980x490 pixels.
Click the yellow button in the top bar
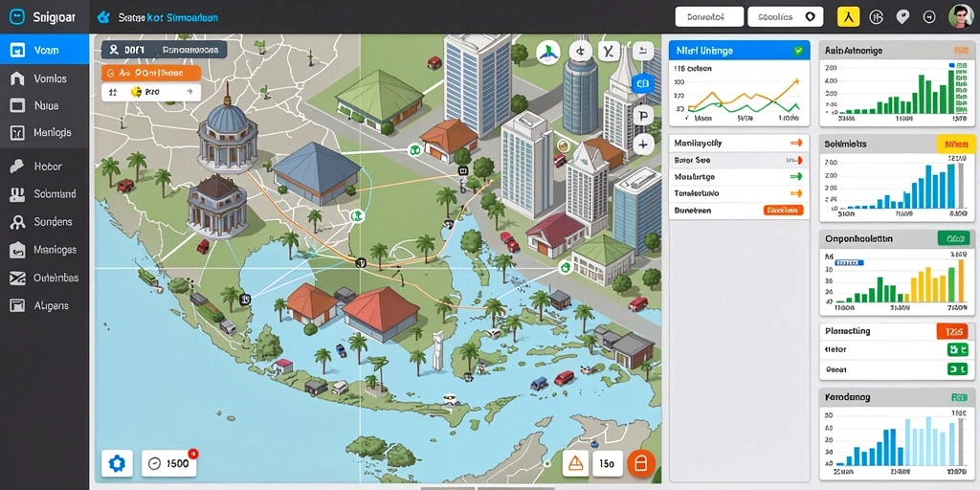pos(848,17)
